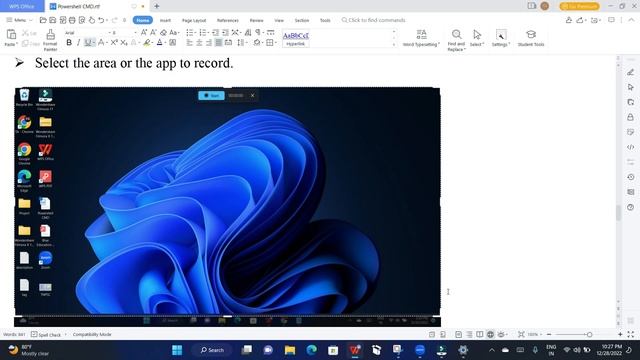
Task: Open the Page Layout tab
Action: tap(194, 20)
